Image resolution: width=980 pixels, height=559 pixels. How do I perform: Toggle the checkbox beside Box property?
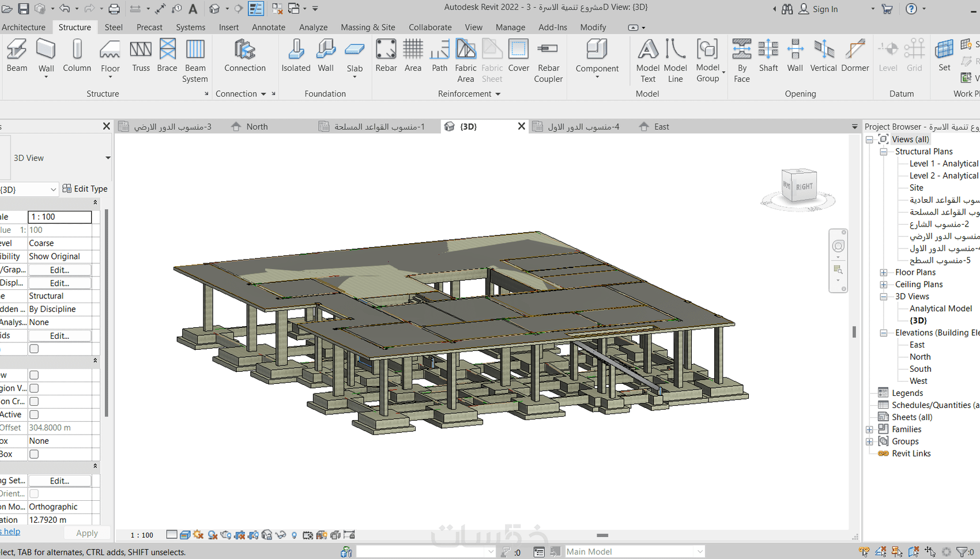[34, 454]
